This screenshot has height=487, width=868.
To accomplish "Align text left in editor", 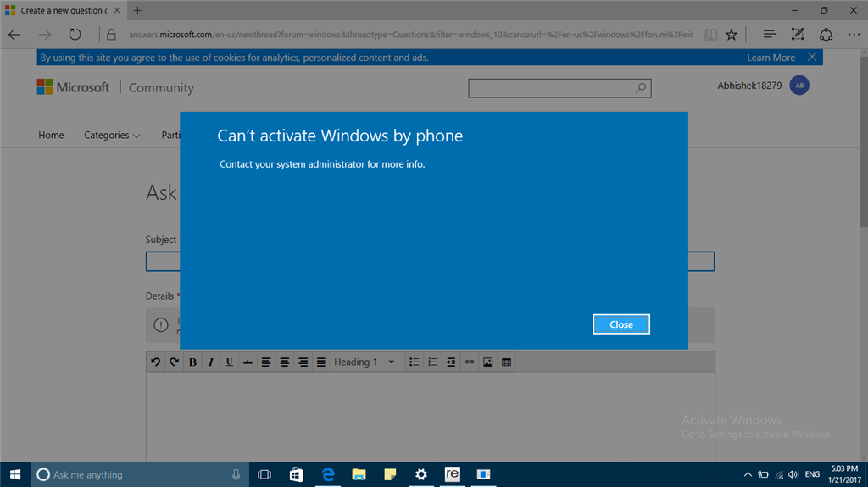I will [x=265, y=362].
